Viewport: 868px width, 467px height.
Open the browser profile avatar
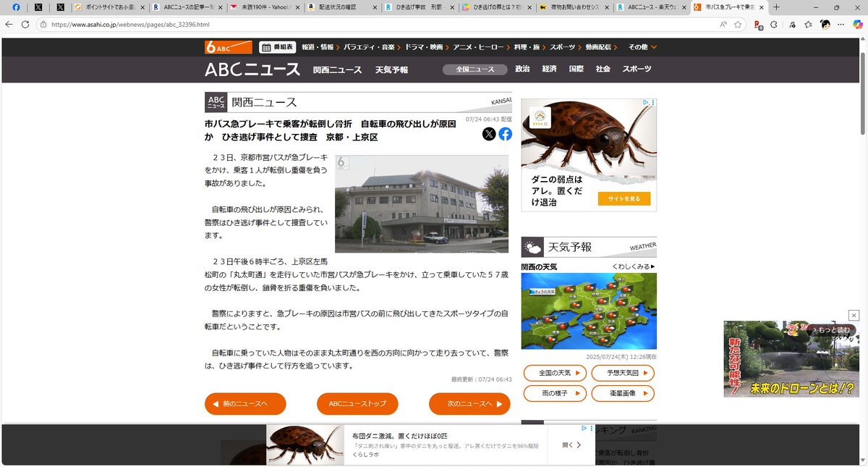click(825, 24)
